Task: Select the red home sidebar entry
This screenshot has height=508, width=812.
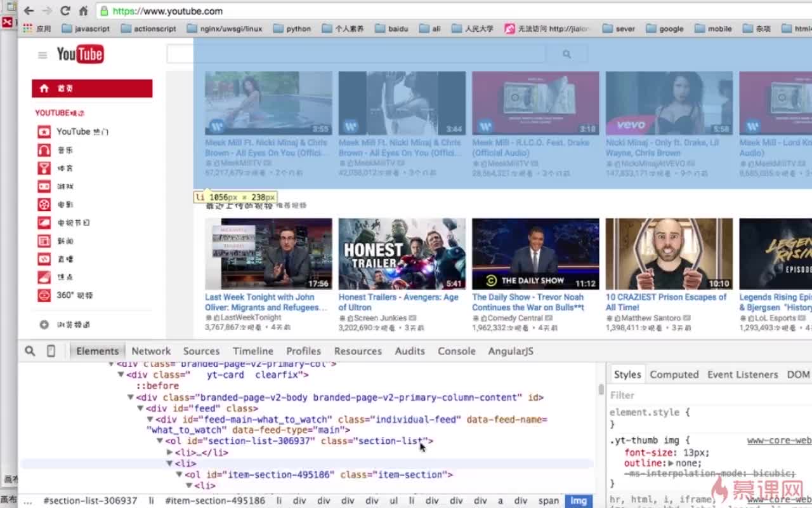Action: pyautogui.click(x=92, y=88)
